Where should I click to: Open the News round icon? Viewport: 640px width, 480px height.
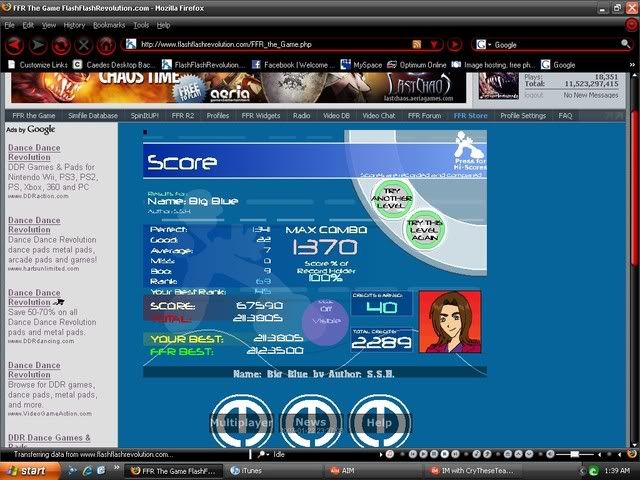310,422
